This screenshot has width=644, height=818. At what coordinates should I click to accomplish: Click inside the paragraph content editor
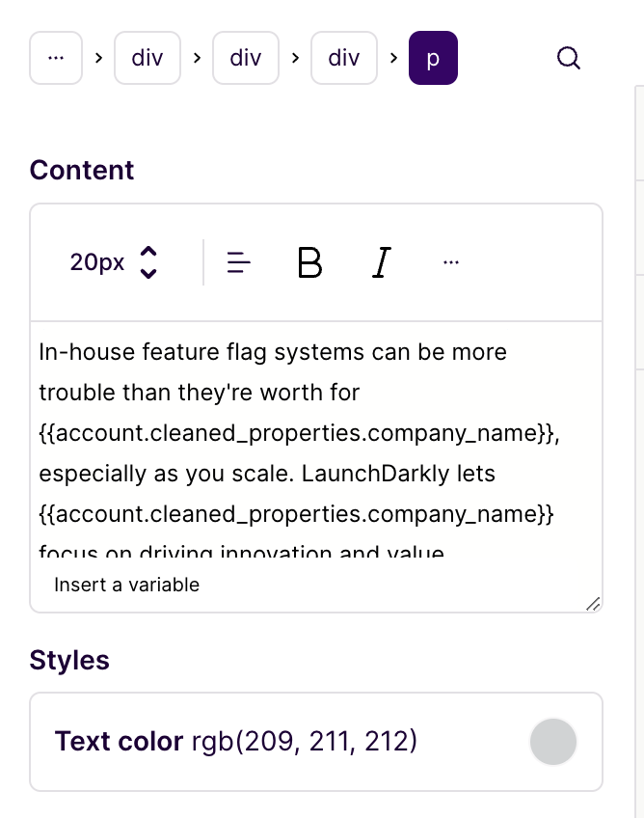click(289, 434)
